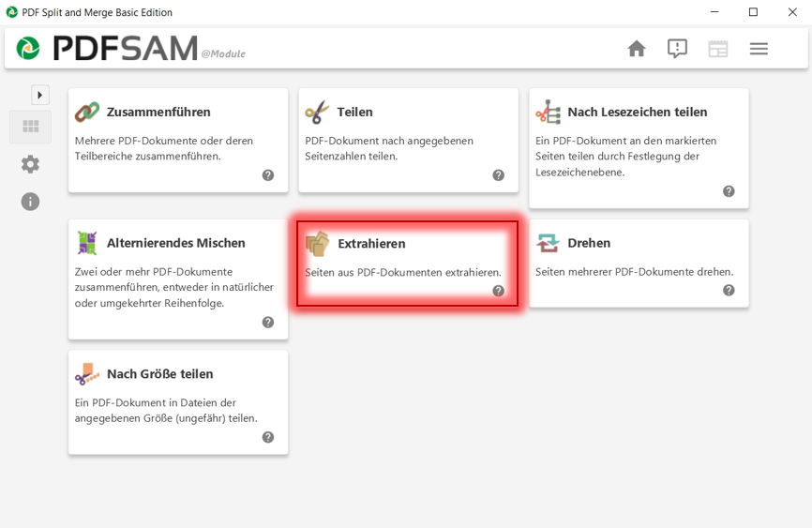
Task: Open help for Zusammenführen module
Action: pyautogui.click(x=268, y=175)
